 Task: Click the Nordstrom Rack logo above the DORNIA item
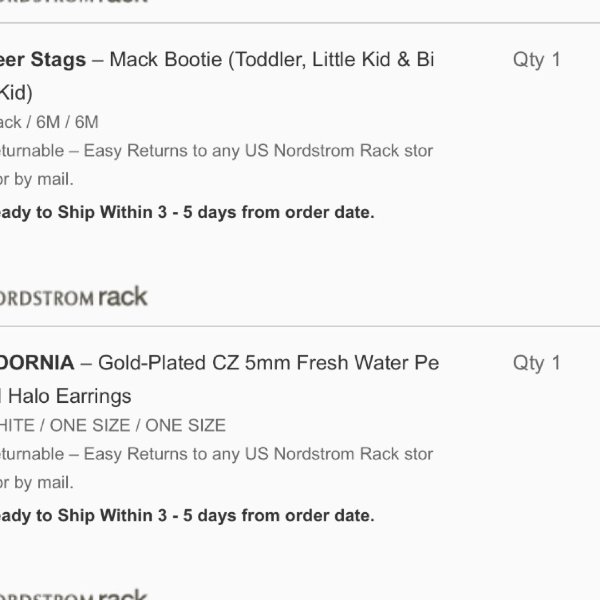click(73, 297)
